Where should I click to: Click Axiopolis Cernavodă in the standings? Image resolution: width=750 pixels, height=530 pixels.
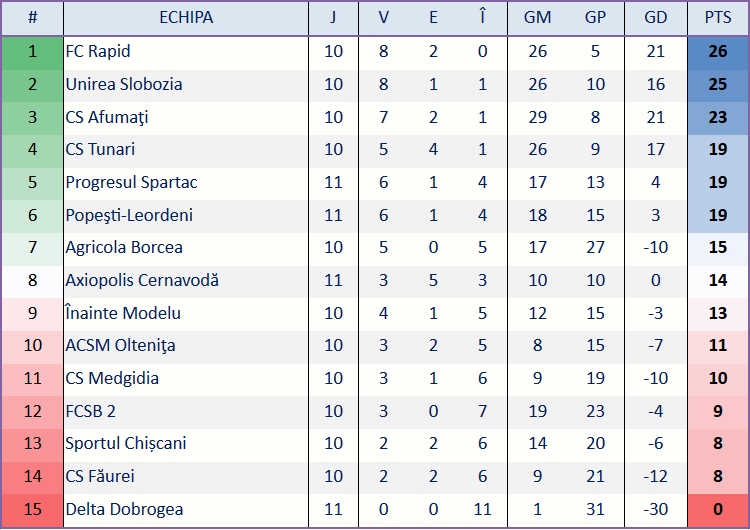[142, 280]
